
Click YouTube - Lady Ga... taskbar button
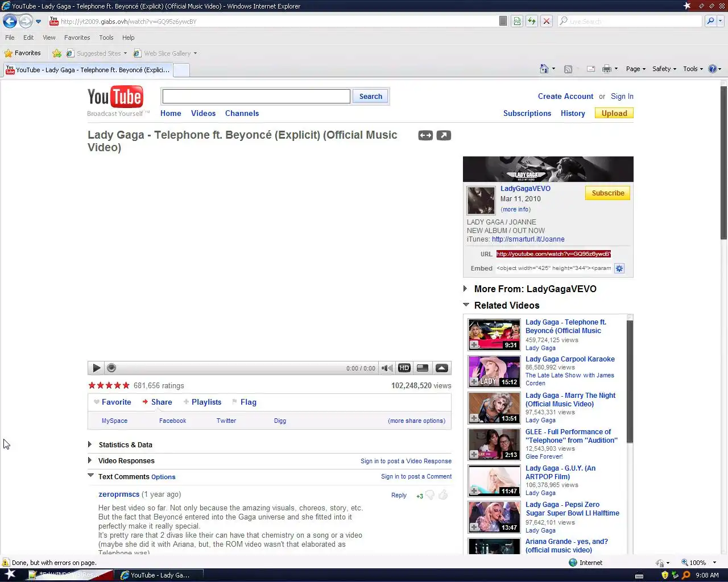click(x=159, y=575)
